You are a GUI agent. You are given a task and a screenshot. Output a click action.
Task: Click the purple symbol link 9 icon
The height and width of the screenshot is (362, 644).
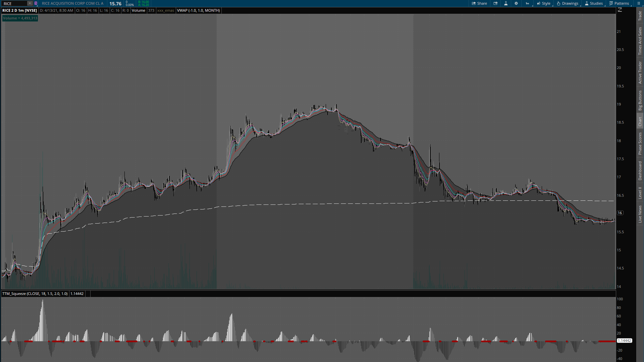coord(36,3)
